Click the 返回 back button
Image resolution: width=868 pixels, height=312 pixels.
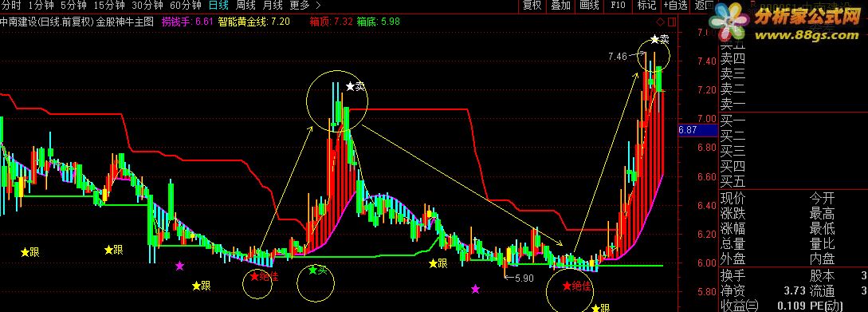[x=704, y=6]
